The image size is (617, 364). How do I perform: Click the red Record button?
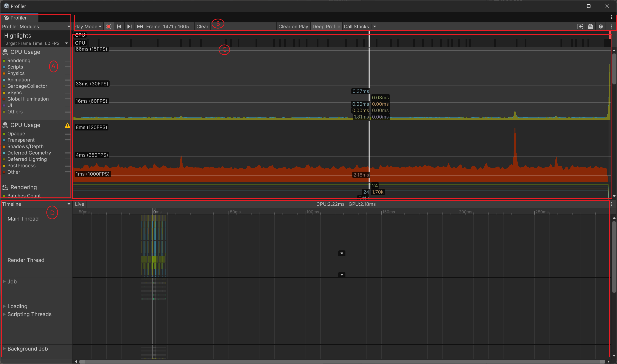click(x=108, y=27)
